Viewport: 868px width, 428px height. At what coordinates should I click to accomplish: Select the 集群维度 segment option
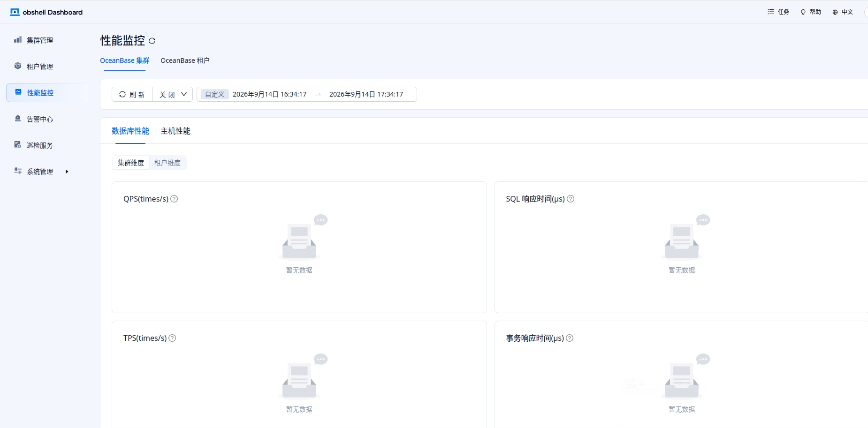click(x=131, y=163)
